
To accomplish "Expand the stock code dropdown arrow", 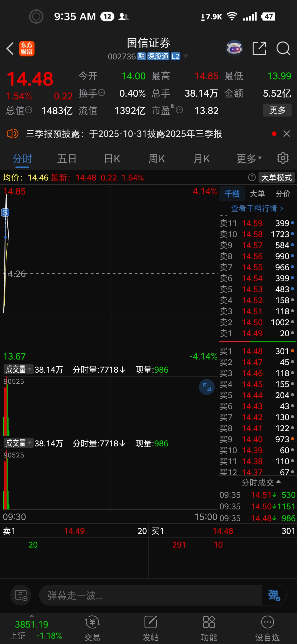I will pyautogui.click(x=186, y=56).
